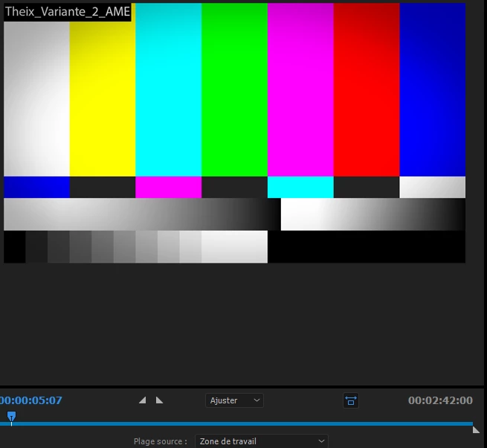The width and height of the screenshot is (487, 448).
Task: Click the color bars preview image
Action: pyautogui.click(x=234, y=133)
